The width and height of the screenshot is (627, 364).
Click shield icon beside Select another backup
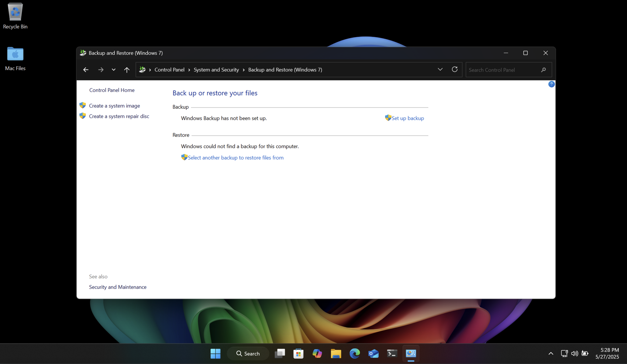[184, 157]
